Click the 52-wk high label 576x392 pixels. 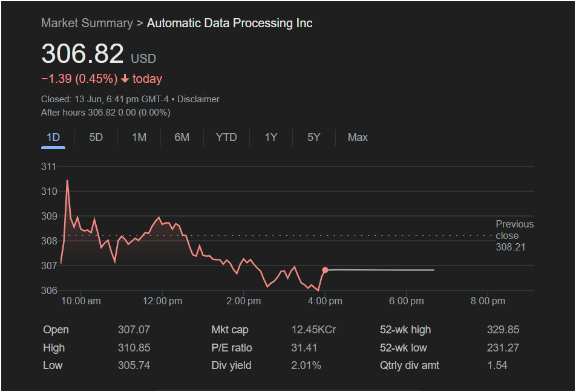click(405, 330)
